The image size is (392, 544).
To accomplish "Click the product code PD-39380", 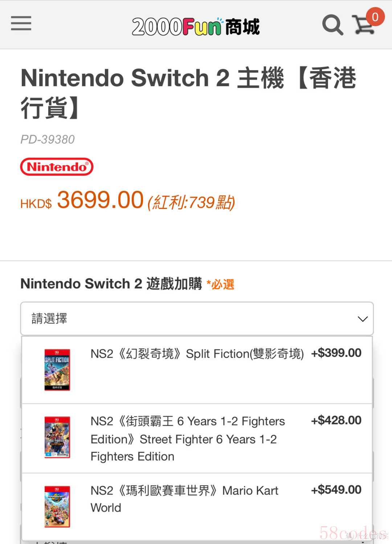I will 48,140.
